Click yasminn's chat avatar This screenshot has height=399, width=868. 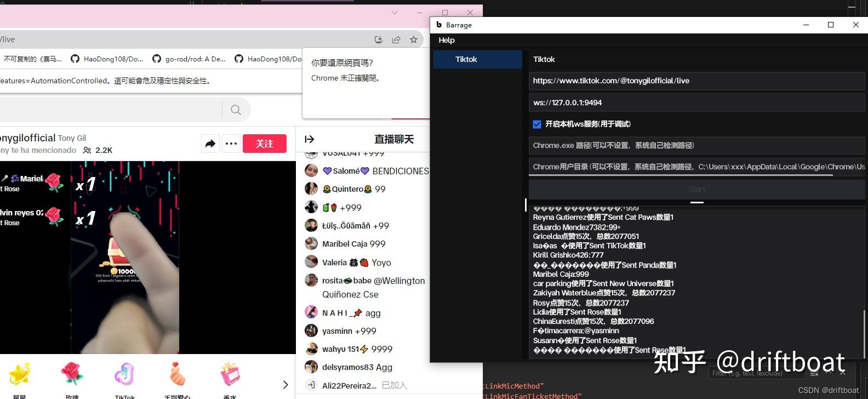(x=311, y=330)
